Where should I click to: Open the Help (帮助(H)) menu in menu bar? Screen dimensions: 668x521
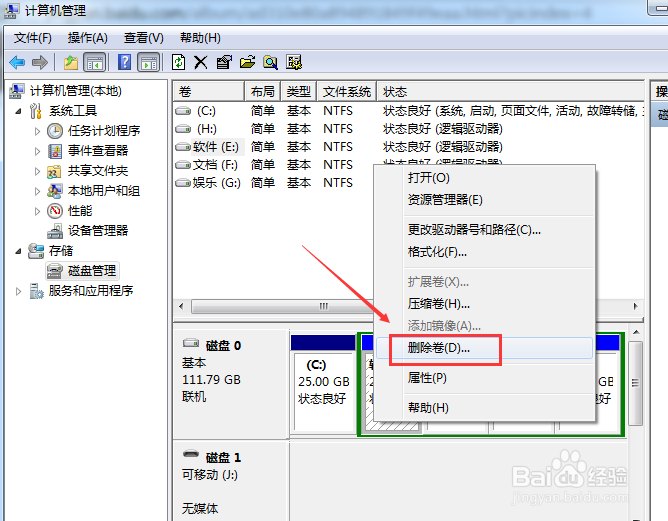click(200, 38)
